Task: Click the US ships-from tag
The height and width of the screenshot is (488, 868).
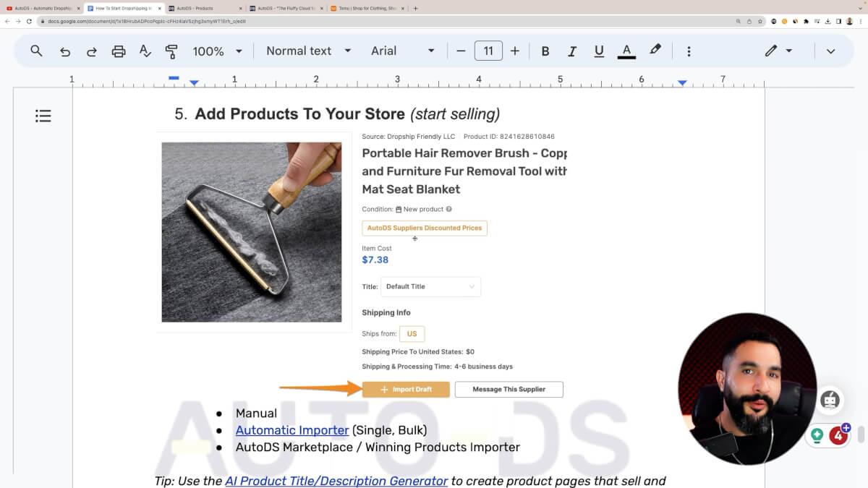Action: [412, 334]
